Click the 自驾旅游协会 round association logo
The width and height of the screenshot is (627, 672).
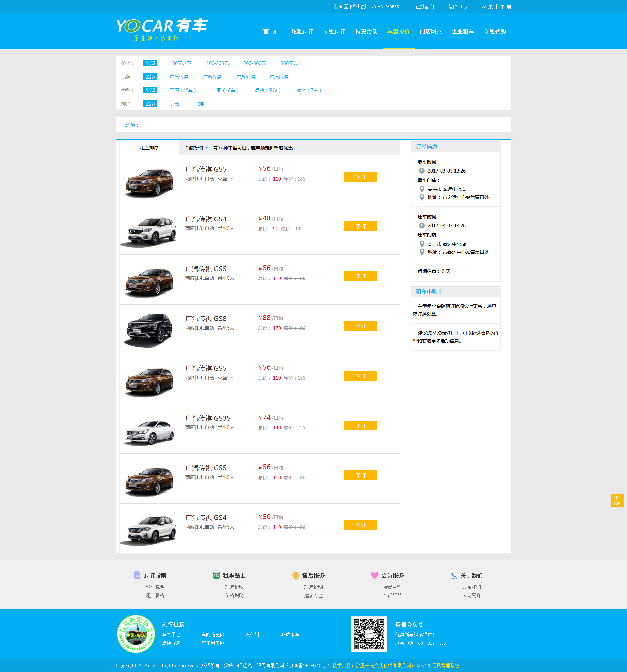tap(136, 634)
